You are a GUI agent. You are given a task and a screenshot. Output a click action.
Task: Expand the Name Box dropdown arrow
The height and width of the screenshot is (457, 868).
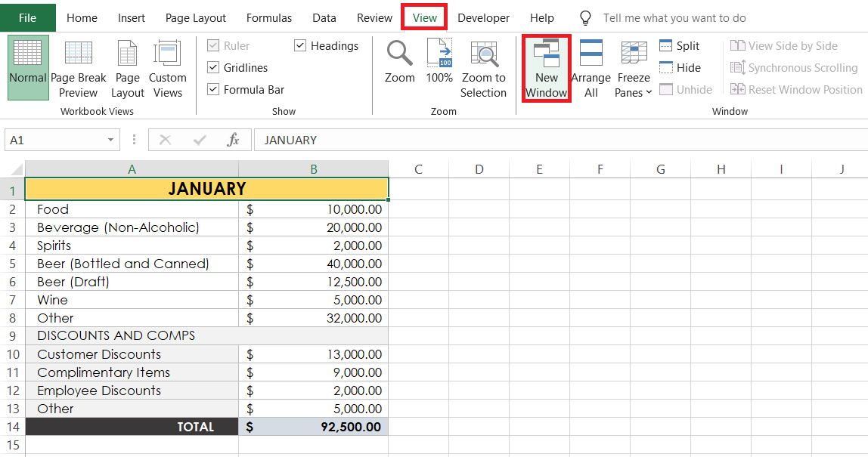click(110, 140)
